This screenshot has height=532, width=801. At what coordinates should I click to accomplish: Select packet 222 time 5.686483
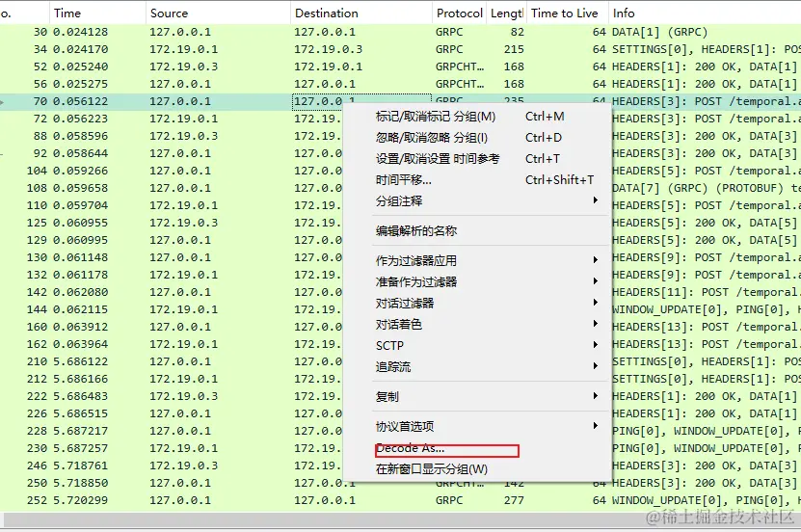pos(81,397)
